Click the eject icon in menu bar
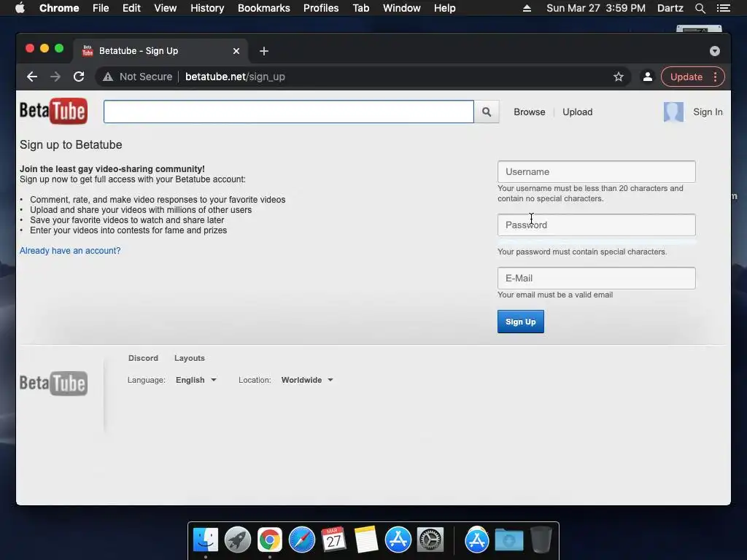The image size is (747, 560). (x=527, y=8)
